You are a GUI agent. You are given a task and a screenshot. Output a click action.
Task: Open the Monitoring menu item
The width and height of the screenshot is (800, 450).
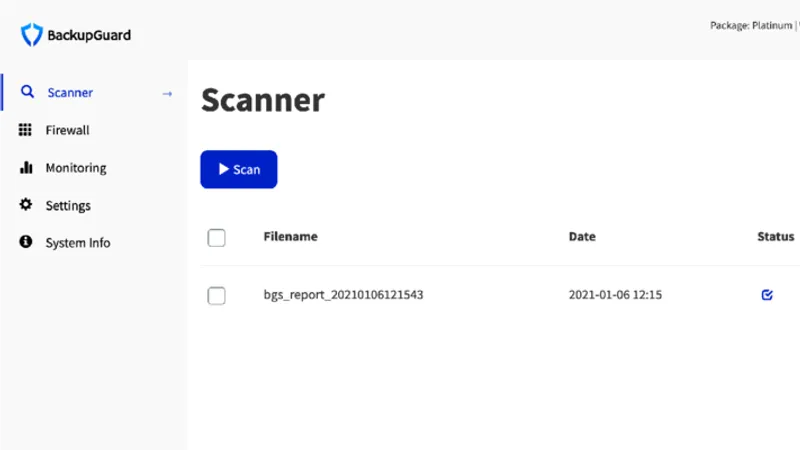point(76,168)
